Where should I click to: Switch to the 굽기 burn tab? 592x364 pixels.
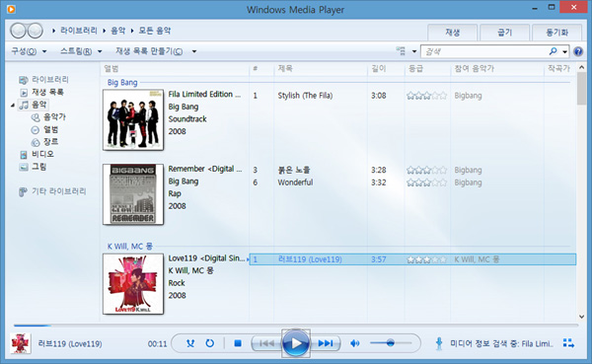[x=504, y=33]
